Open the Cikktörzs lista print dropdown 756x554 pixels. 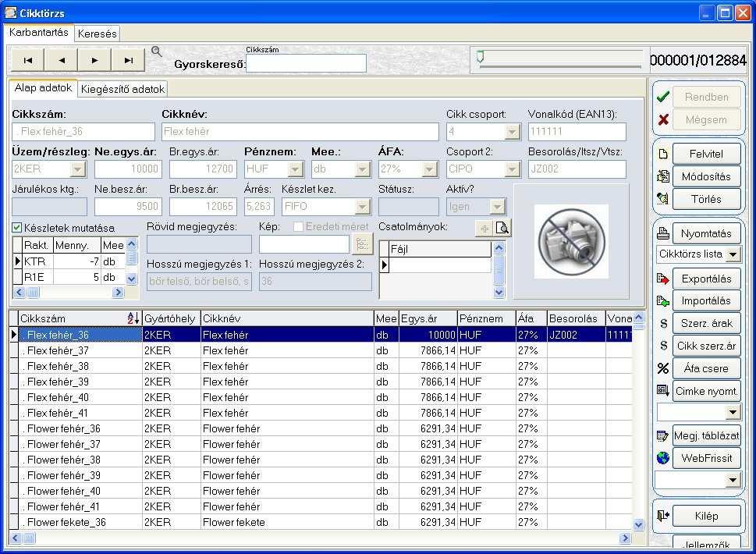(733, 254)
